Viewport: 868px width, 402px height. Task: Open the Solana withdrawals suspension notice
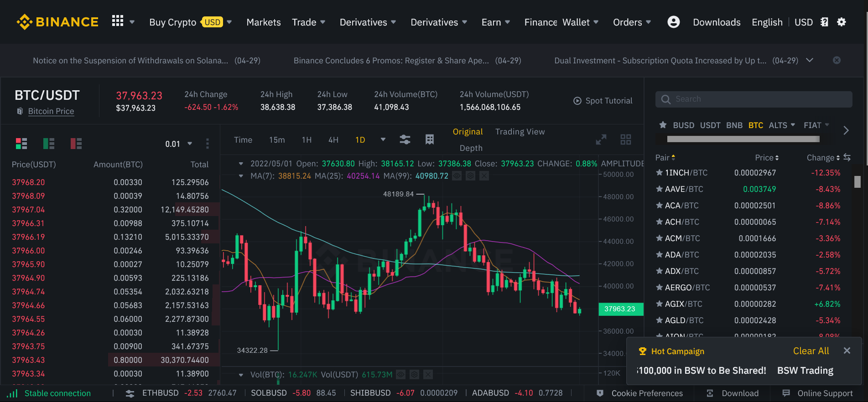point(146,60)
